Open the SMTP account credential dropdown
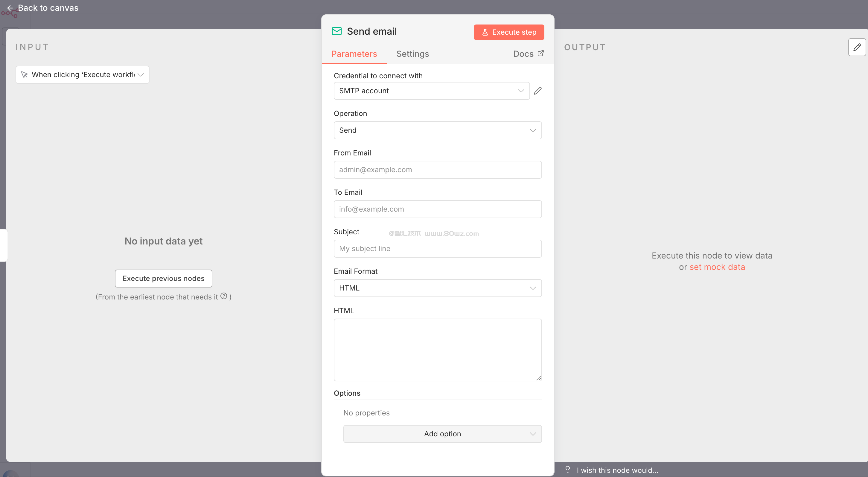 pyautogui.click(x=431, y=91)
